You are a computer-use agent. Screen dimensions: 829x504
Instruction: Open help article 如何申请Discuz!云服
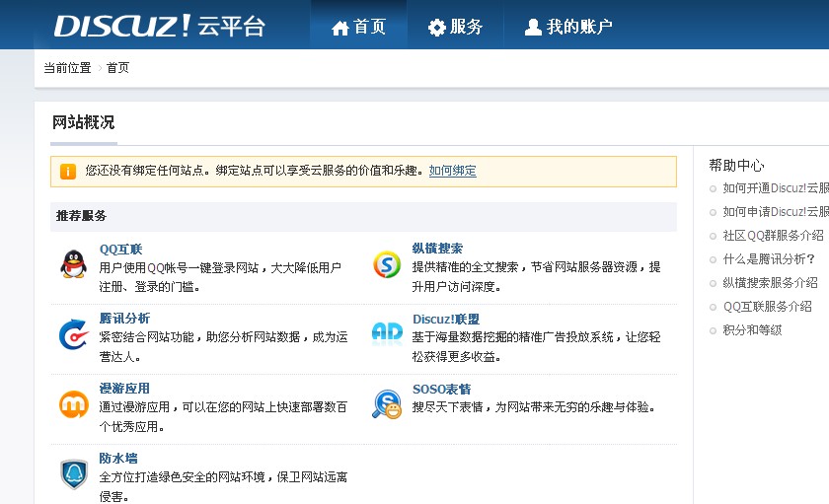(776, 212)
